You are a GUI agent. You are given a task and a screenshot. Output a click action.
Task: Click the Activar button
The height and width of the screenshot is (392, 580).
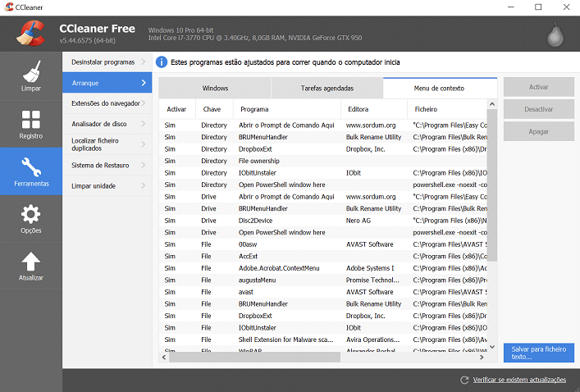click(x=538, y=87)
